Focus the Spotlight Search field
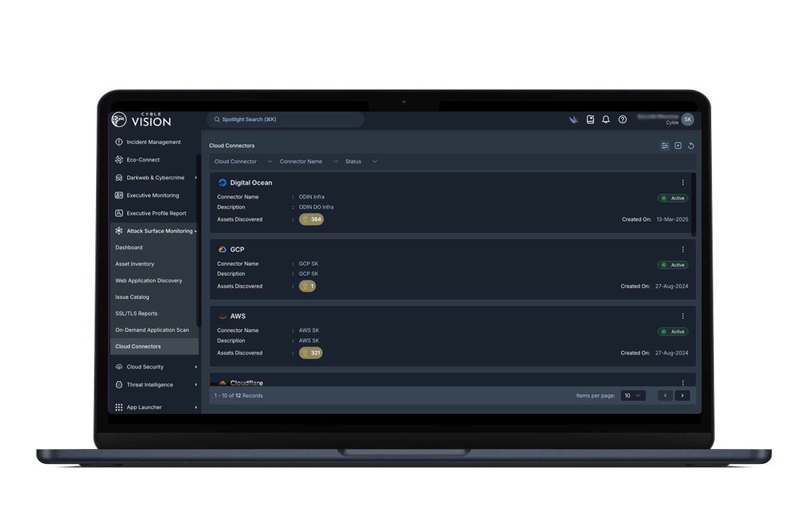This screenshot has width=812, height=516. (285, 120)
